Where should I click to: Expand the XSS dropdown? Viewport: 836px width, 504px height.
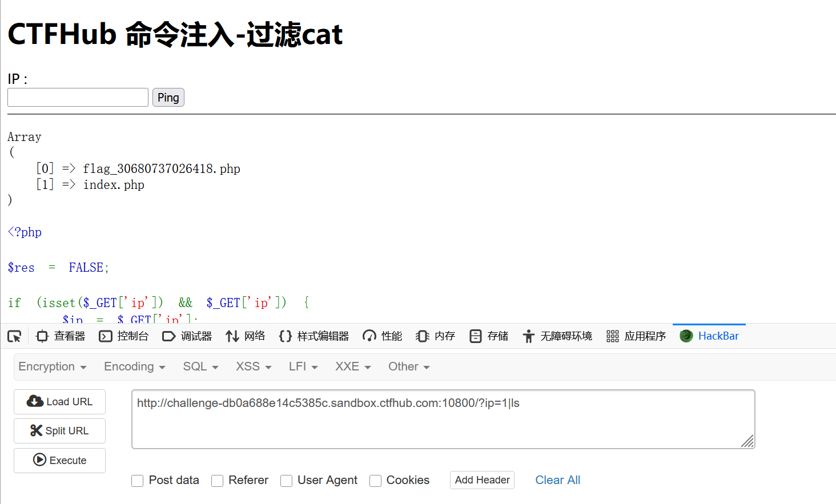point(254,366)
